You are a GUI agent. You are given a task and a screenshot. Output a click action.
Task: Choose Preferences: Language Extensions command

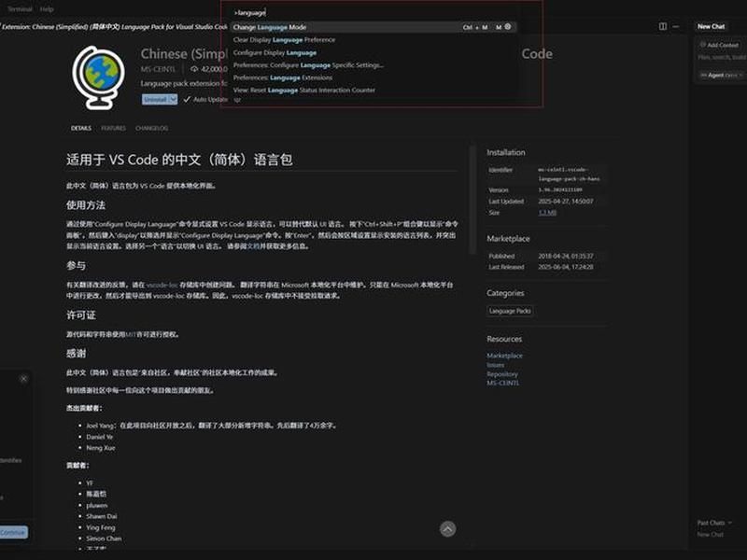point(373,77)
